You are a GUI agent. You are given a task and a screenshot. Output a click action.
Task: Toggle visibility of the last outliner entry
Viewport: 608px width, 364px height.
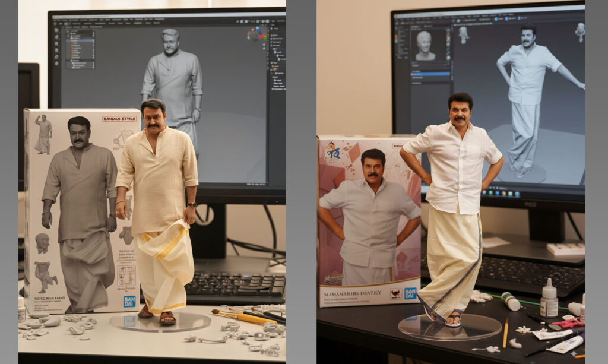coord(92,67)
